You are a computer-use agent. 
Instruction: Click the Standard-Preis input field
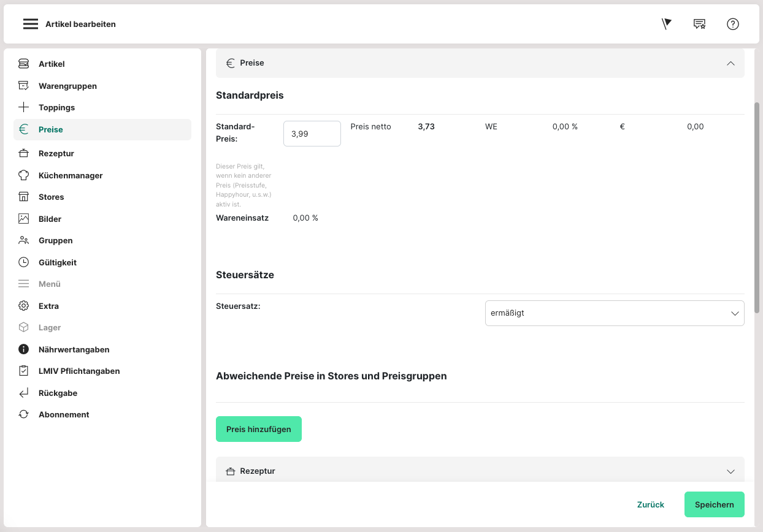point(312,134)
